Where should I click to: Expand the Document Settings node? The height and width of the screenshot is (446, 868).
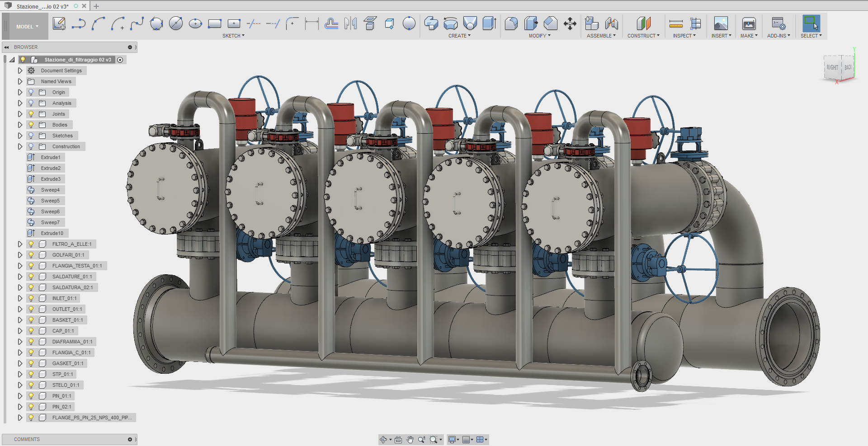click(20, 70)
